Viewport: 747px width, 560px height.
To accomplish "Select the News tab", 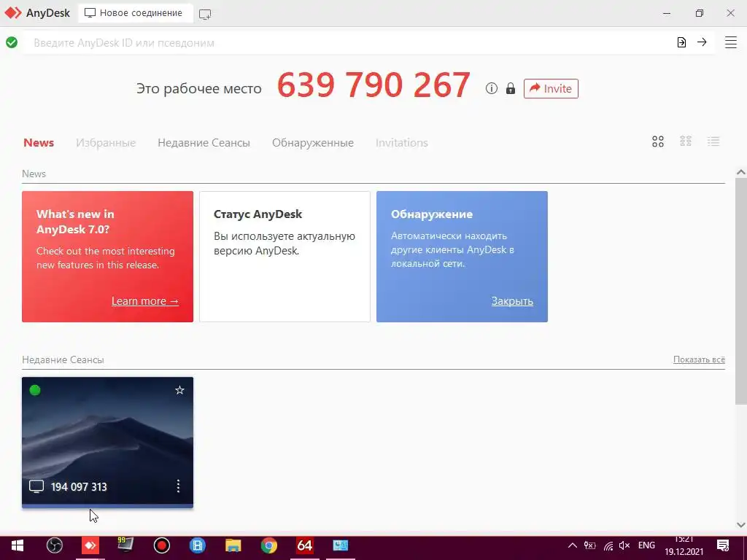I will pyautogui.click(x=39, y=143).
